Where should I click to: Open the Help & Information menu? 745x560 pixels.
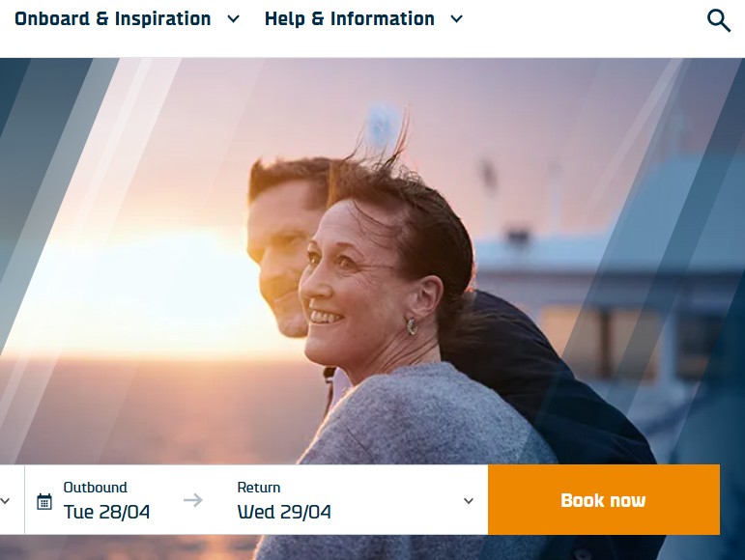tap(349, 19)
